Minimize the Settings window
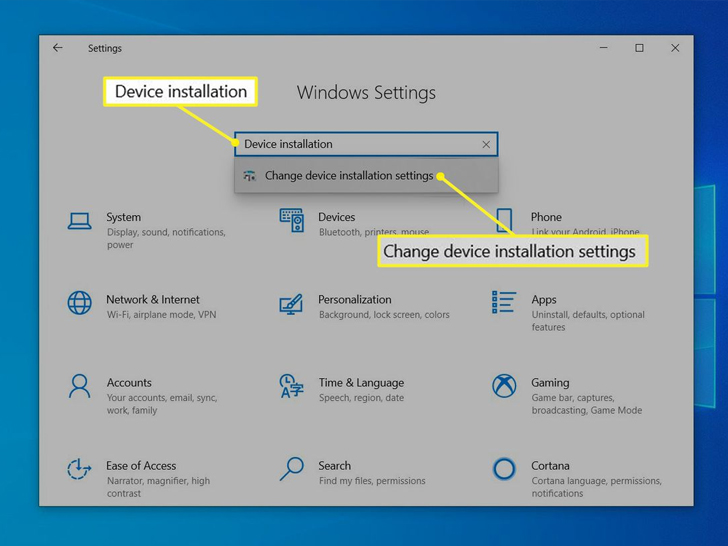Image resolution: width=728 pixels, height=546 pixels. [604, 48]
